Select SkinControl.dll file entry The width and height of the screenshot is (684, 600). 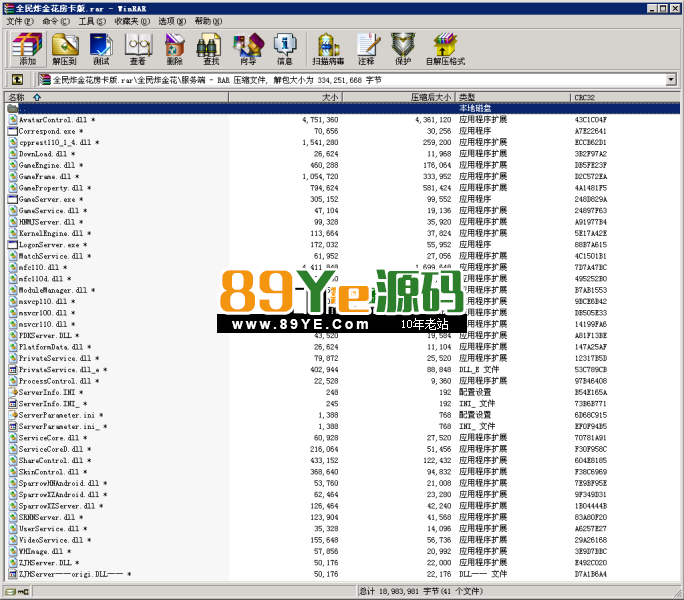(x=342, y=472)
